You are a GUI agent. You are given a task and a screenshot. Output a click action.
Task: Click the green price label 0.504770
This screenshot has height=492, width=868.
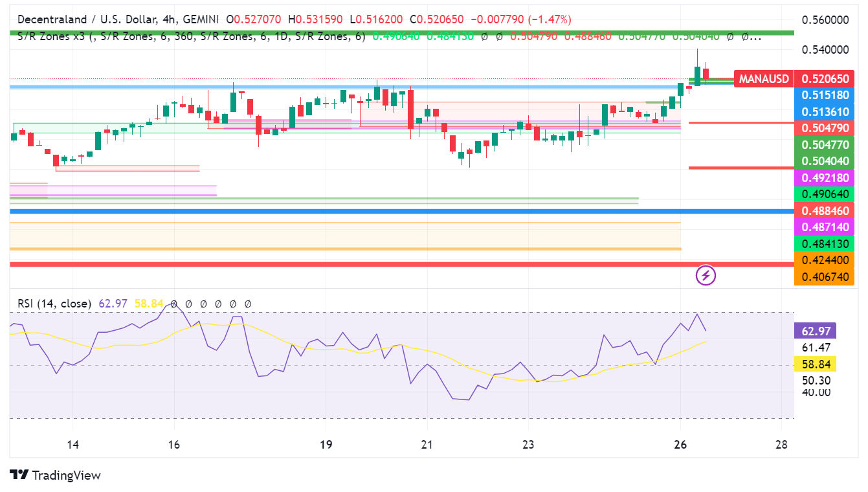pos(825,145)
